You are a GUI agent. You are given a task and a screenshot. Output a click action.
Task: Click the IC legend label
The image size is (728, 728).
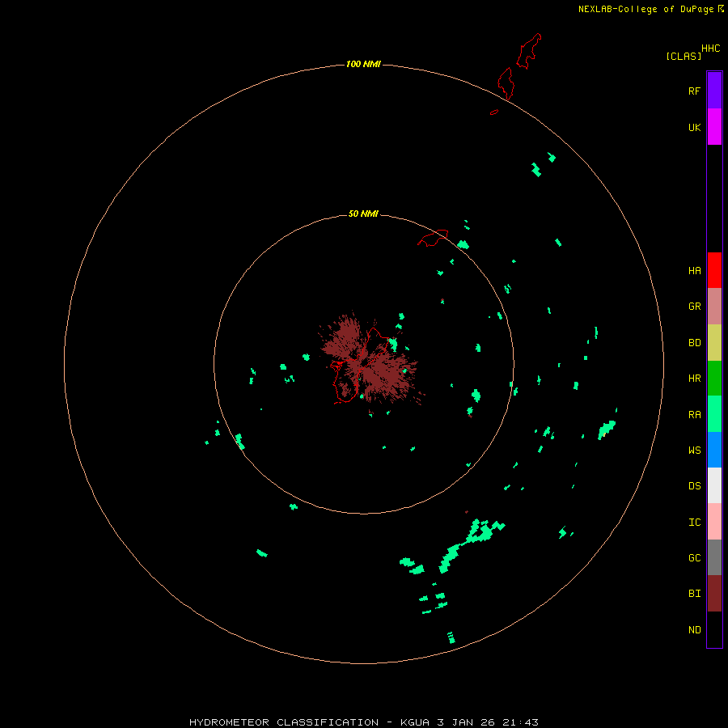coord(694,523)
